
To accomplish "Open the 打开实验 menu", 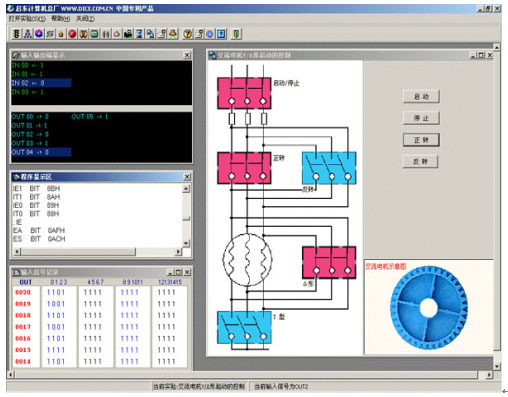I will point(27,19).
